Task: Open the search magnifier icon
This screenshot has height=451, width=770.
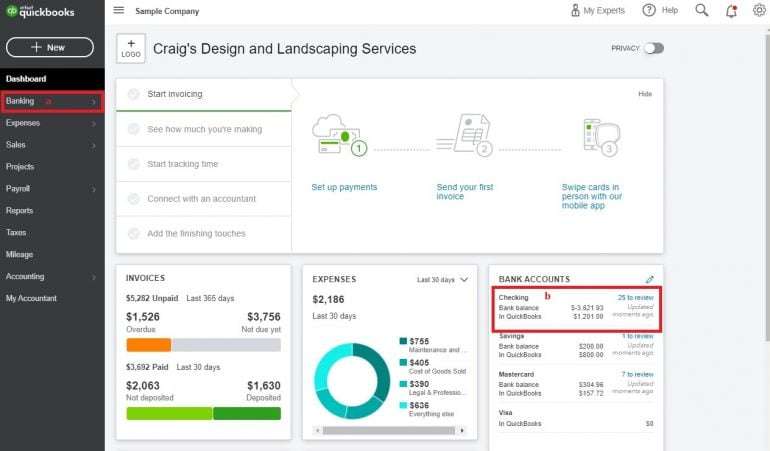Action: tap(702, 10)
